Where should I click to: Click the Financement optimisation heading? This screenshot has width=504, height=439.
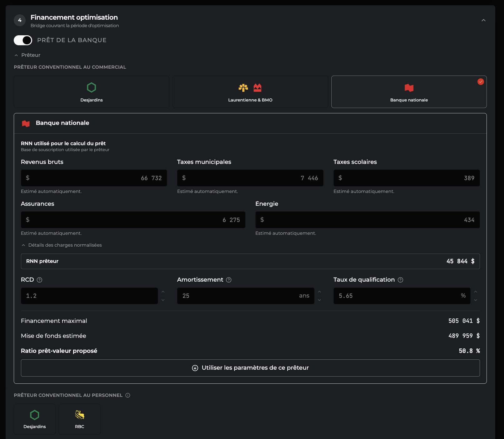click(x=74, y=17)
